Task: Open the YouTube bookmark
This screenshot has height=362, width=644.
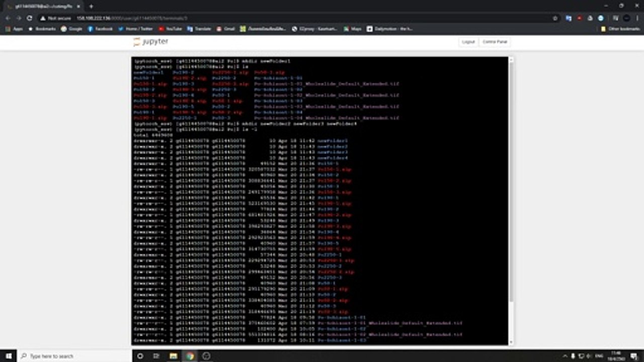Action: (171, 29)
